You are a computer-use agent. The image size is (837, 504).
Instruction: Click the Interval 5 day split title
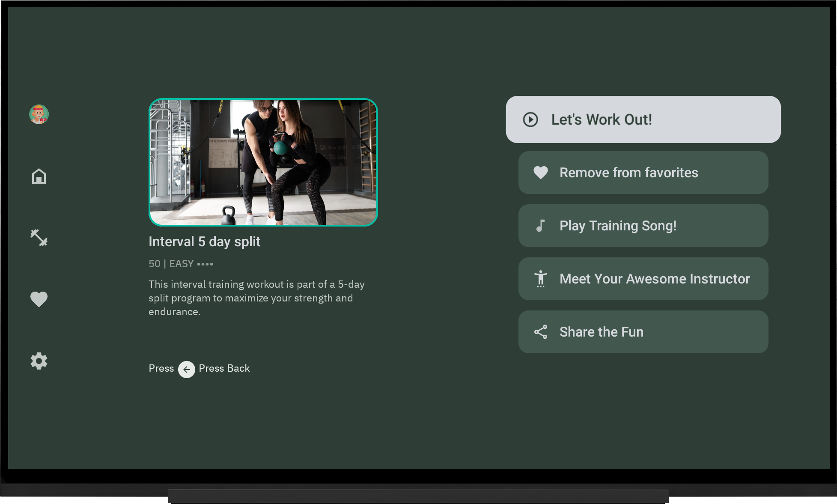pos(204,242)
